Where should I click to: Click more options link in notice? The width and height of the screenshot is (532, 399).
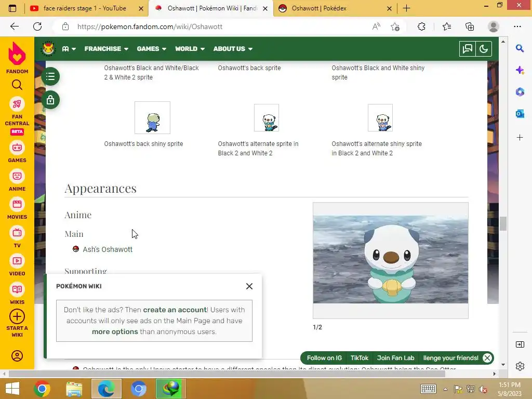(115, 331)
